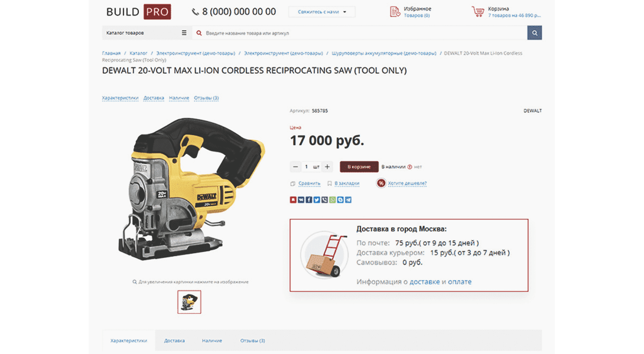Screen dimensions: 644x354
Task: Share the product on Twitter
Action: pos(317,200)
